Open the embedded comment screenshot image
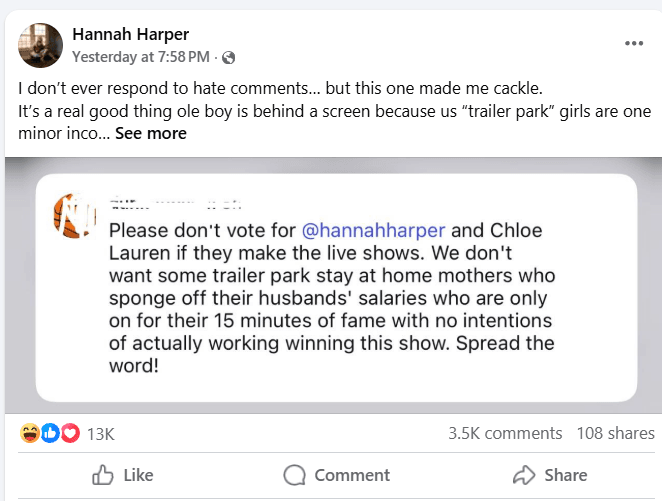The height and width of the screenshot is (501, 662). (335, 288)
